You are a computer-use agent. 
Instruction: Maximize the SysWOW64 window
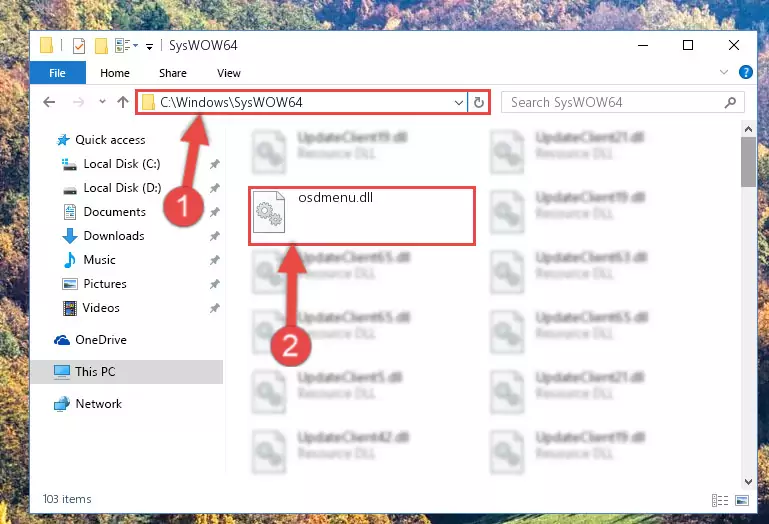[688, 45]
